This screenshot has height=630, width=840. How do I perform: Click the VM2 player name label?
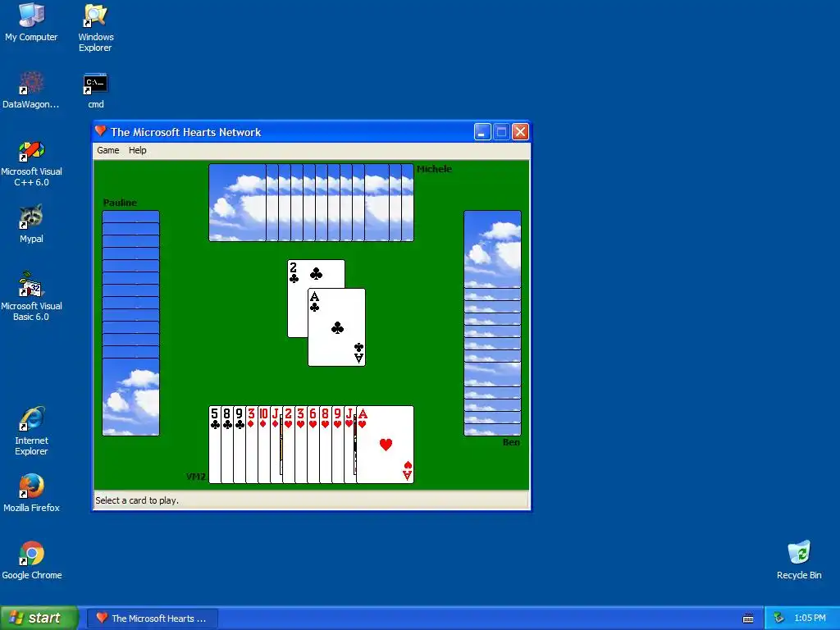[195, 477]
